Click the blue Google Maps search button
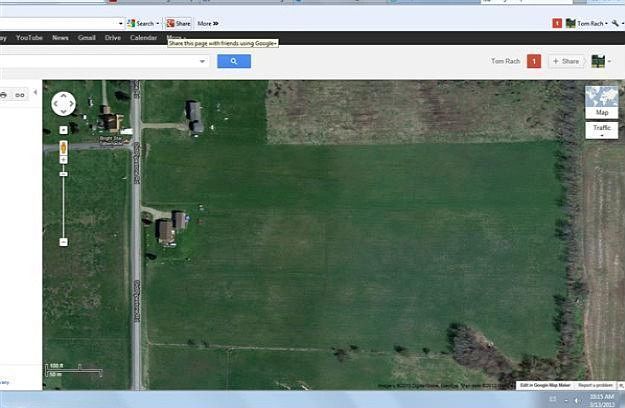625x408 pixels. 234,61
